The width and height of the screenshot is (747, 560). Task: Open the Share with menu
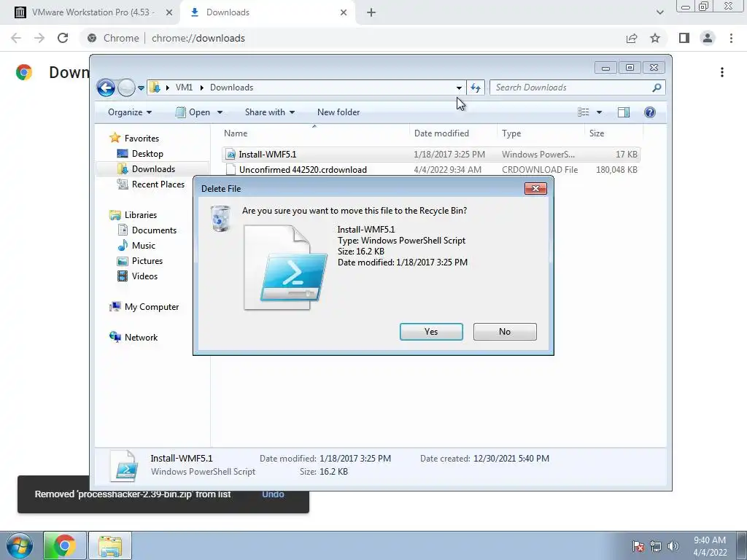tap(270, 112)
